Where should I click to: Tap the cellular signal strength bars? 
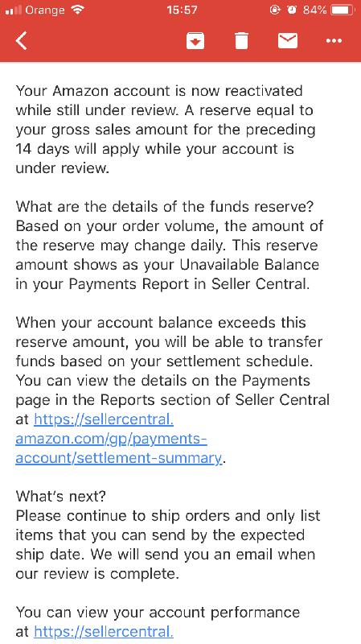14,10
